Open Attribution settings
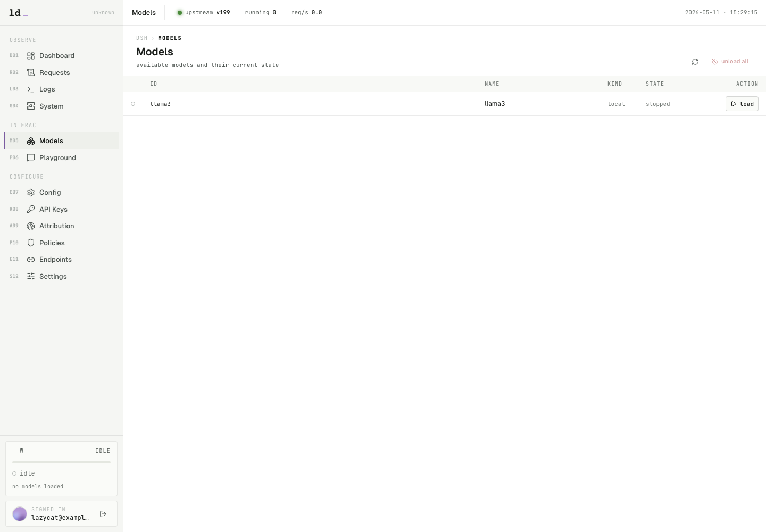 (62, 226)
